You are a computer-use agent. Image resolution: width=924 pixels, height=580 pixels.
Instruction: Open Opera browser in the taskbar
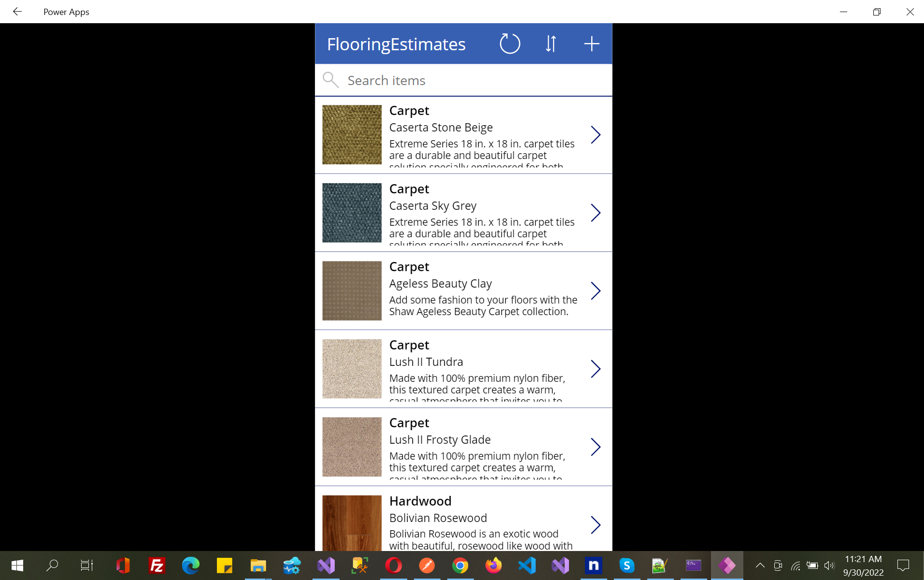coord(393,565)
